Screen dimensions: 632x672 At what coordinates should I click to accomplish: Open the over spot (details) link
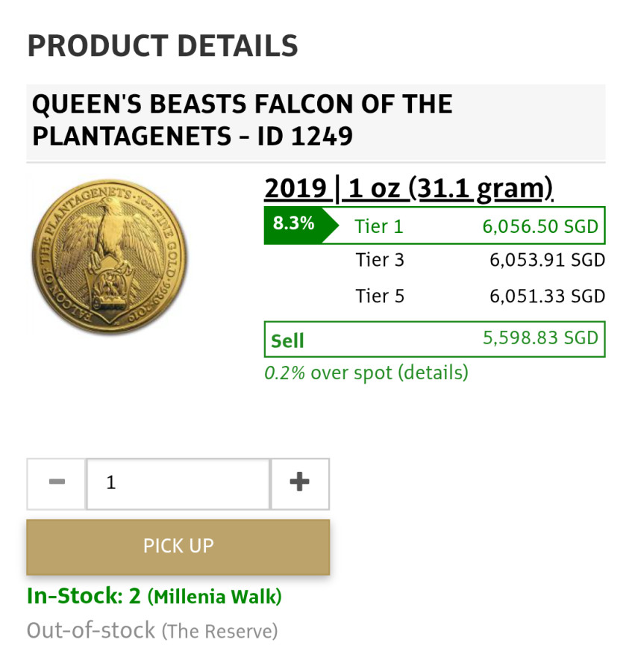[389, 373]
